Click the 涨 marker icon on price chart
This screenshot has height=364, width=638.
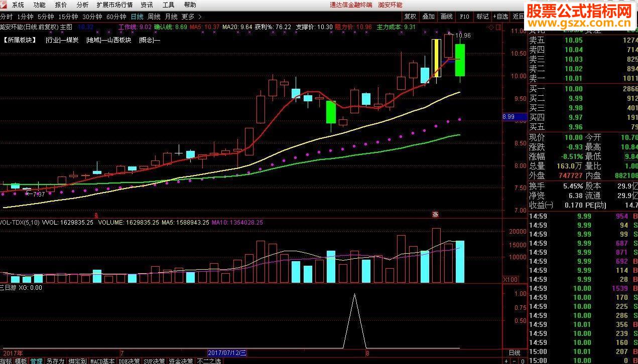point(436,214)
